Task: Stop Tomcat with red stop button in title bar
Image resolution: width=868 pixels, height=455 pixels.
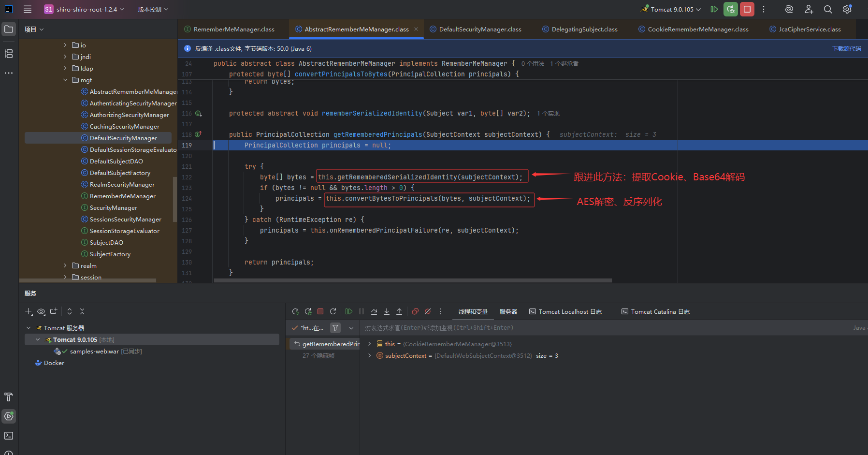Action: coord(747,9)
